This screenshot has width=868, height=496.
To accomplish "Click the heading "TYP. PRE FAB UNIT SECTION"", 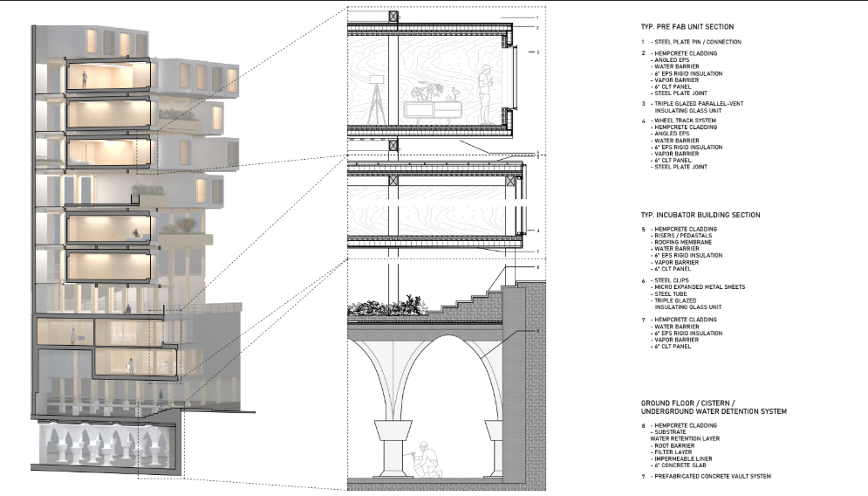I will (x=687, y=26).
